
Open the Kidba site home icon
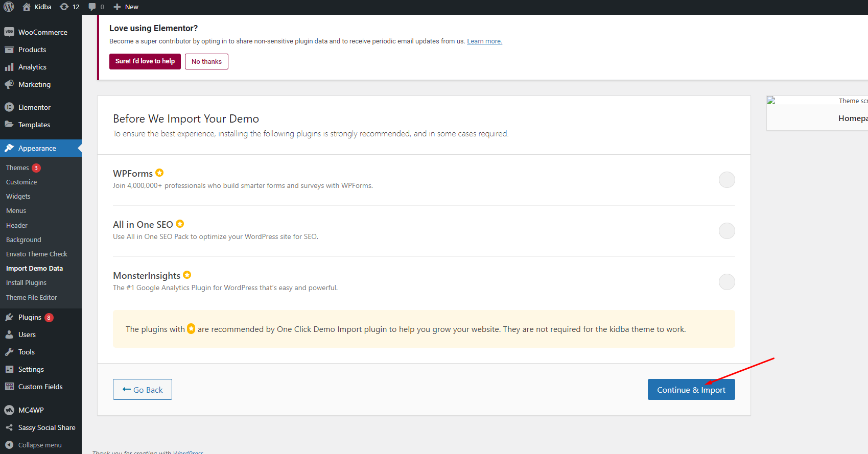(x=27, y=7)
